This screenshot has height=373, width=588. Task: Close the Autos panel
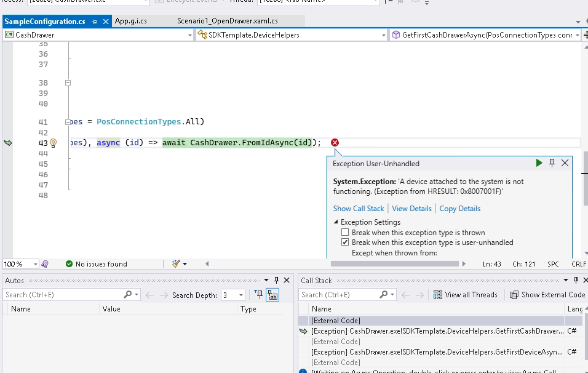(287, 280)
